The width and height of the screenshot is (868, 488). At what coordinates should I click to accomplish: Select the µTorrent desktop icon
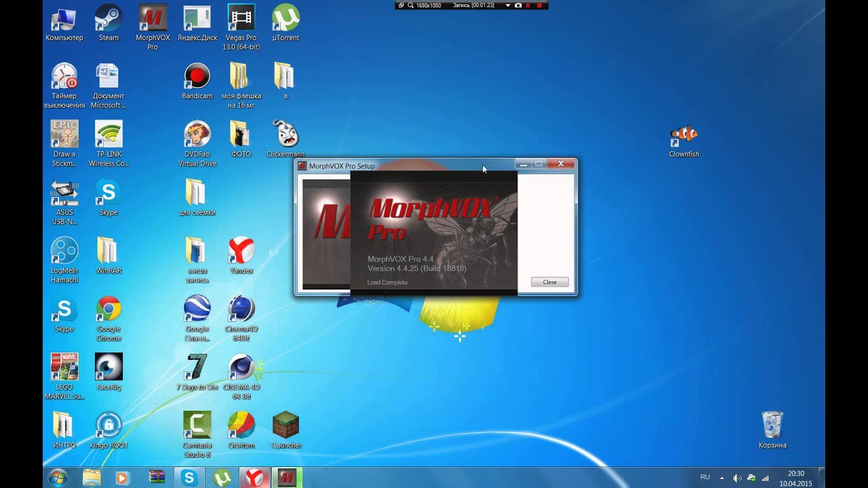pyautogui.click(x=285, y=23)
